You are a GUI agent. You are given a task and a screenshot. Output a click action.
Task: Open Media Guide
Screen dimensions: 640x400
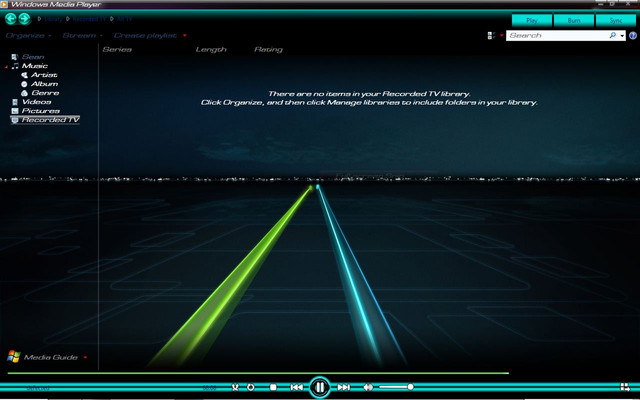point(51,357)
